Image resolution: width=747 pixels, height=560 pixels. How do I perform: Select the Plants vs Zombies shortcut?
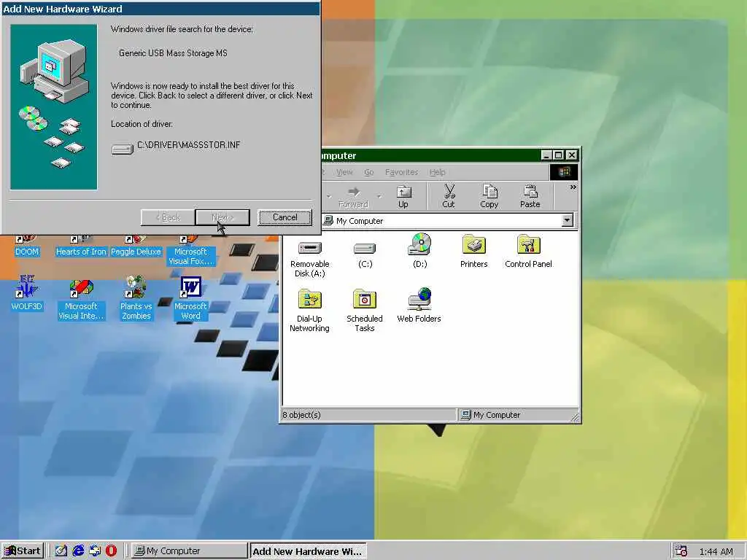coord(136,298)
